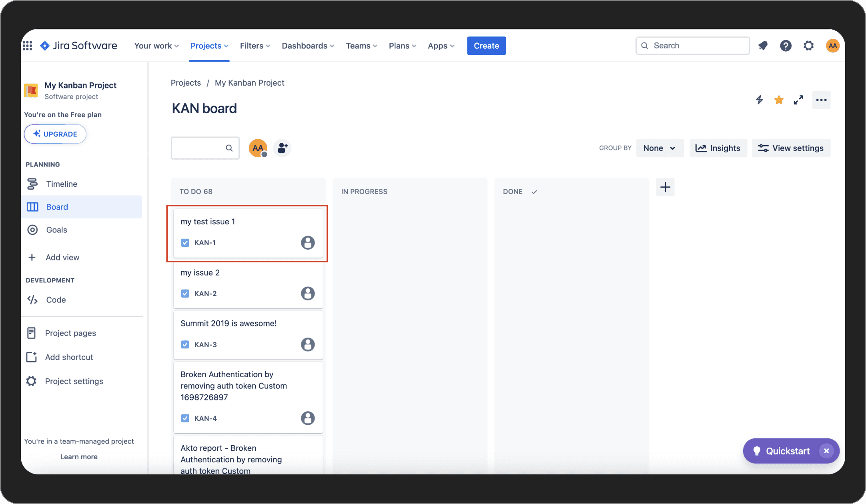Click assignee avatar on KAN-4 card
Screen dimensions: 866x504
(308, 418)
